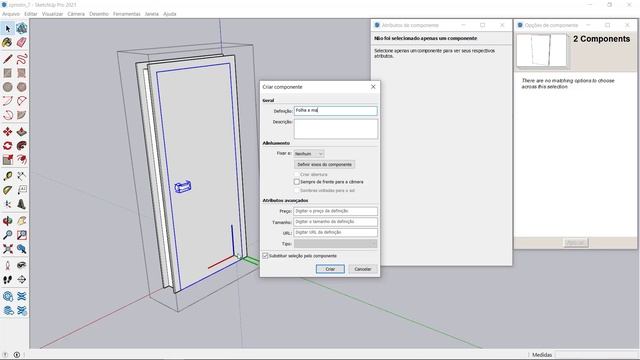Image resolution: width=640 pixels, height=360 pixels.
Task: Click the Tamanho input field
Action: click(336, 222)
